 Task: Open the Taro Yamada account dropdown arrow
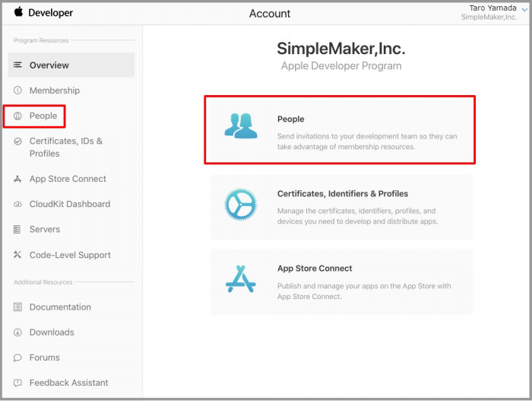tap(524, 10)
